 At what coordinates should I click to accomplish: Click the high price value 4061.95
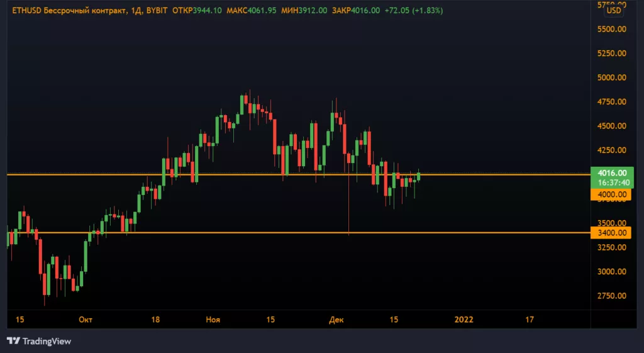[x=279, y=11]
